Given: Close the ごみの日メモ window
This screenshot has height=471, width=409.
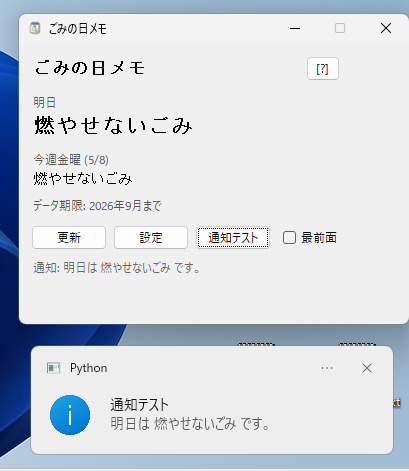Looking at the screenshot, I should coord(386,28).
